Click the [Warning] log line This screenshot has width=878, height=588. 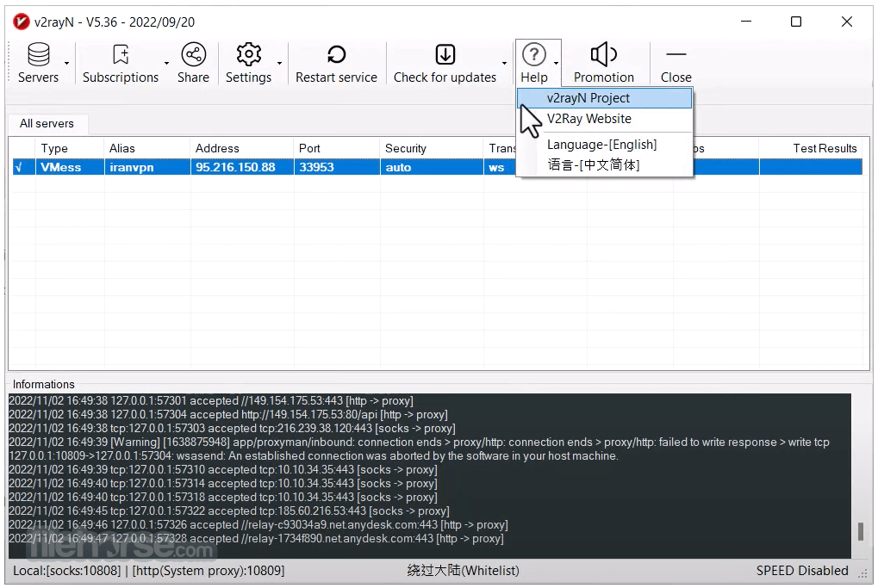point(419,449)
